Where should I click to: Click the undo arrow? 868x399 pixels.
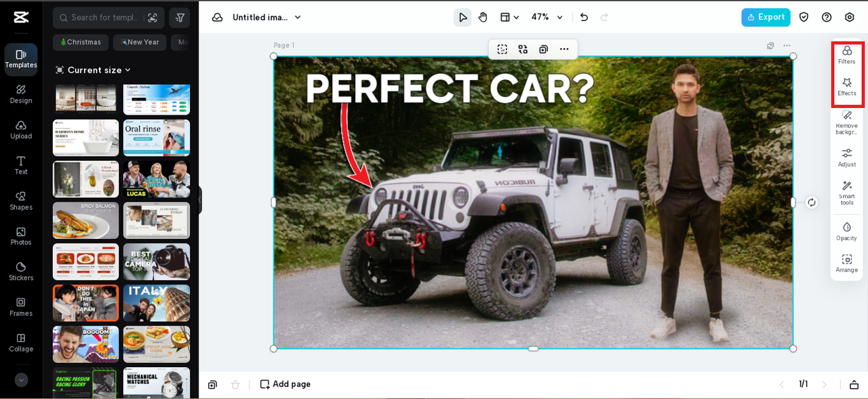coord(584,18)
